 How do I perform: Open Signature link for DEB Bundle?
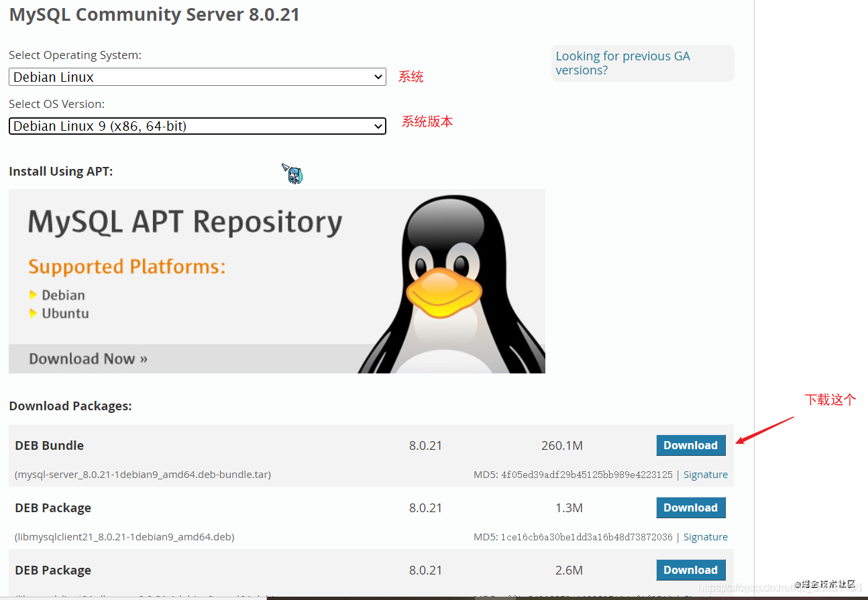tap(706, 475)
